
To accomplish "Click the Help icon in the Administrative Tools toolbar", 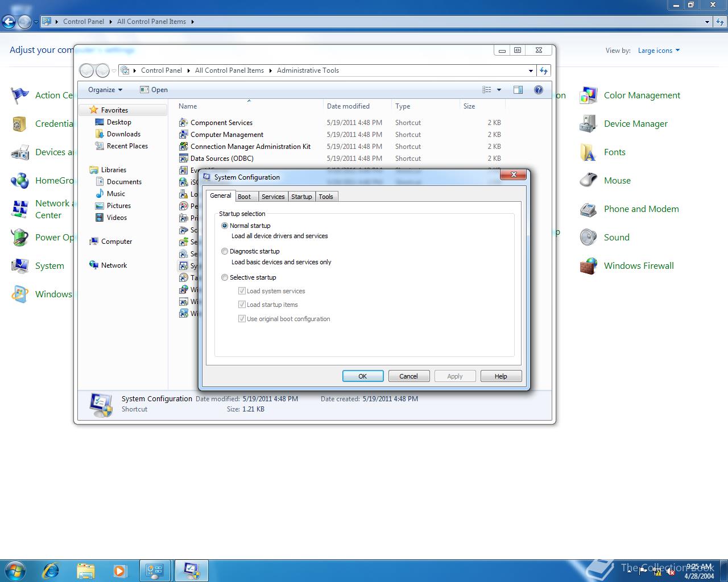I will pyautogui.click(x=539, y=90).
